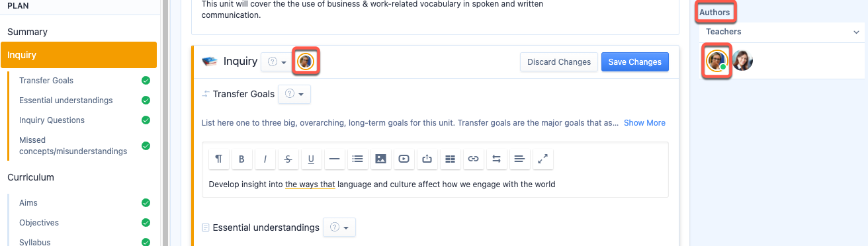Image resolution: width=868 pixels, height=246 pixels.
Task: Click the user avatar beside Inquiry heading
Action: pyautogui.click(x=305, y=61)
